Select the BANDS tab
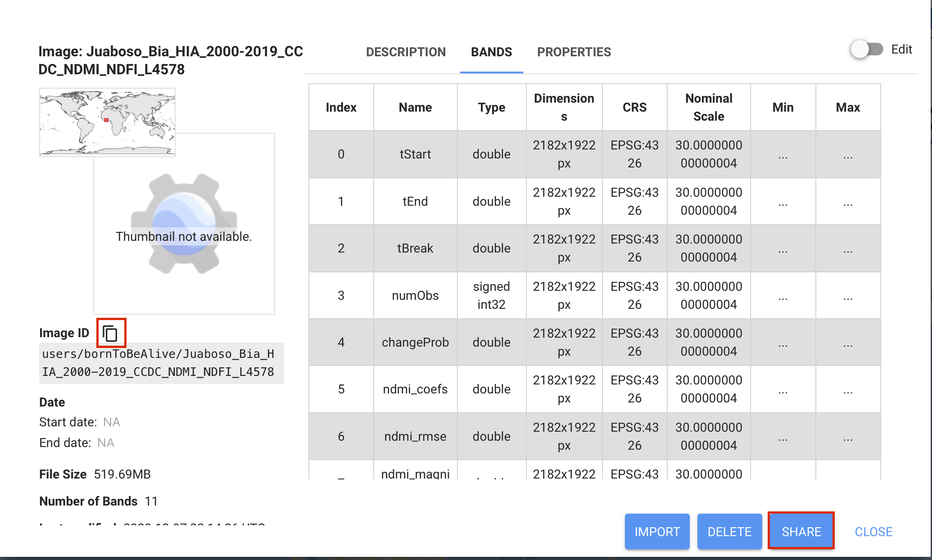 491,52
